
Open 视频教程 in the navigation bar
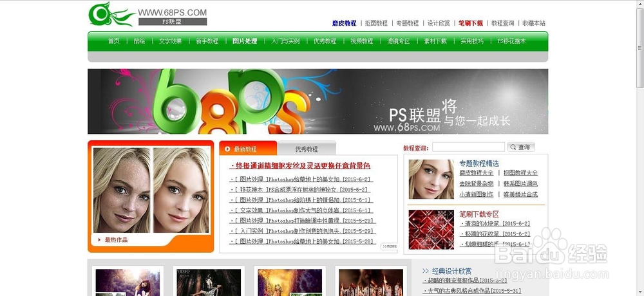[361, 41]
